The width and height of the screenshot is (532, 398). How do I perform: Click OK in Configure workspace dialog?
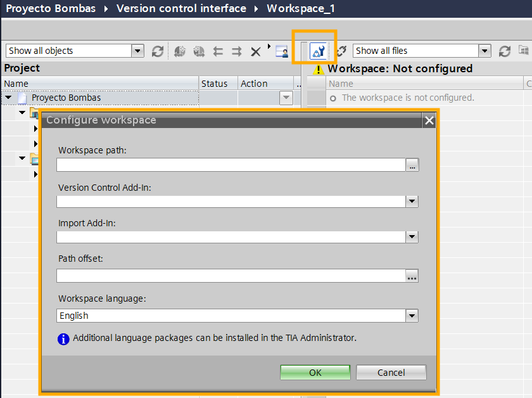pos(315,373)
